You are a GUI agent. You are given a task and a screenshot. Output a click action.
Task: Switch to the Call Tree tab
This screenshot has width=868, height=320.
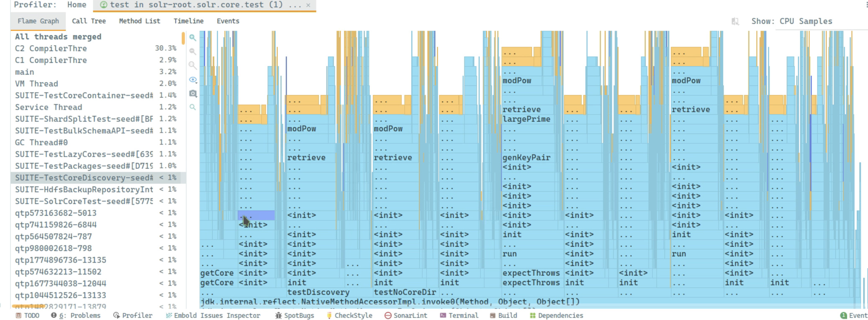tap(89, 21)
